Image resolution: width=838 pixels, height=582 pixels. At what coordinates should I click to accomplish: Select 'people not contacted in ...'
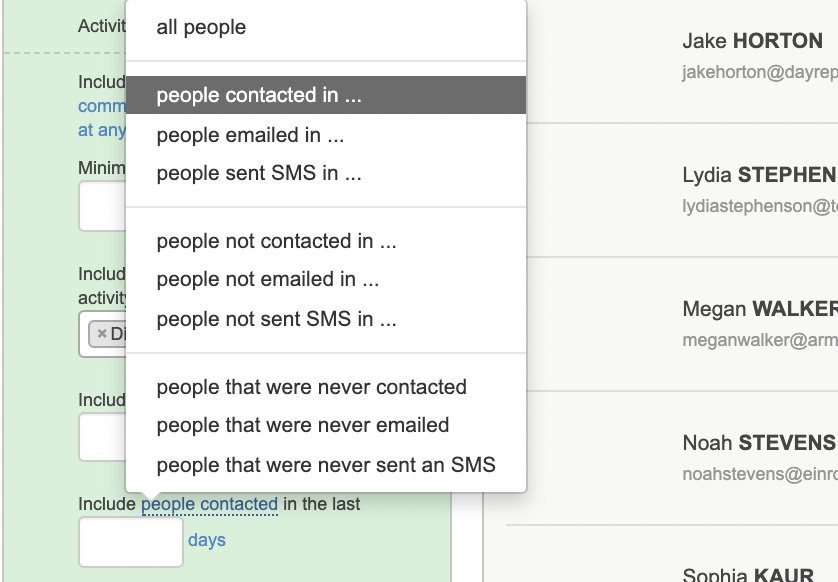coord(276,241)
